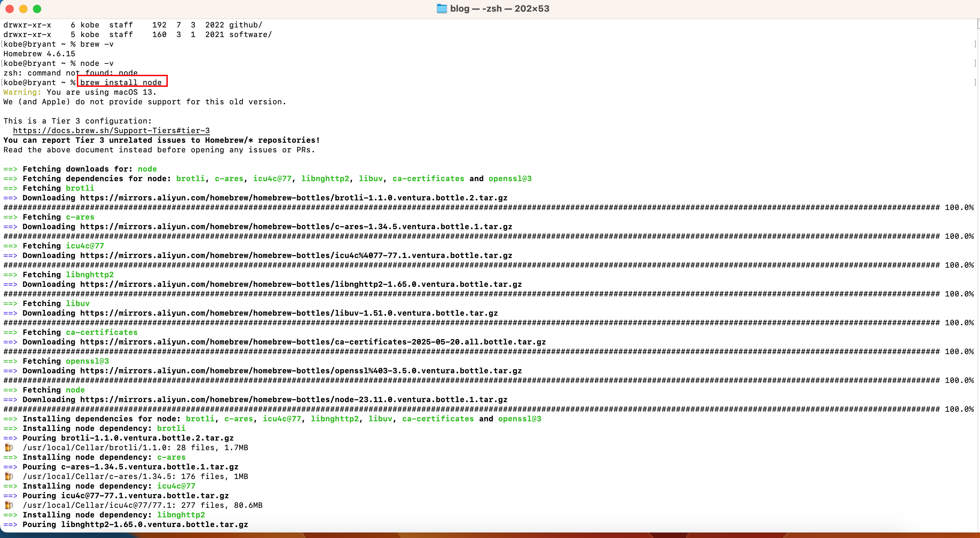Click the green zoom window button
Image resolution: width=980 pixels, height=538 pixels.
(x=37, y=9)
